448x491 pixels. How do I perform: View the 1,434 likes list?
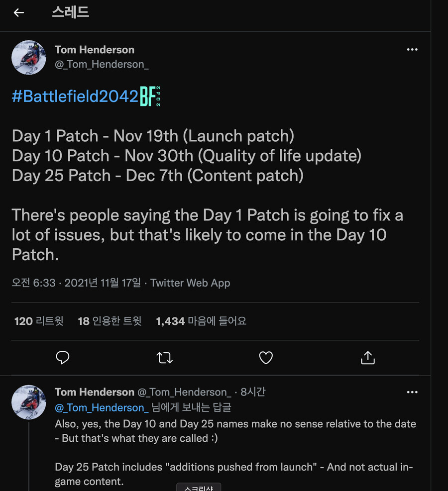(201, 321)
